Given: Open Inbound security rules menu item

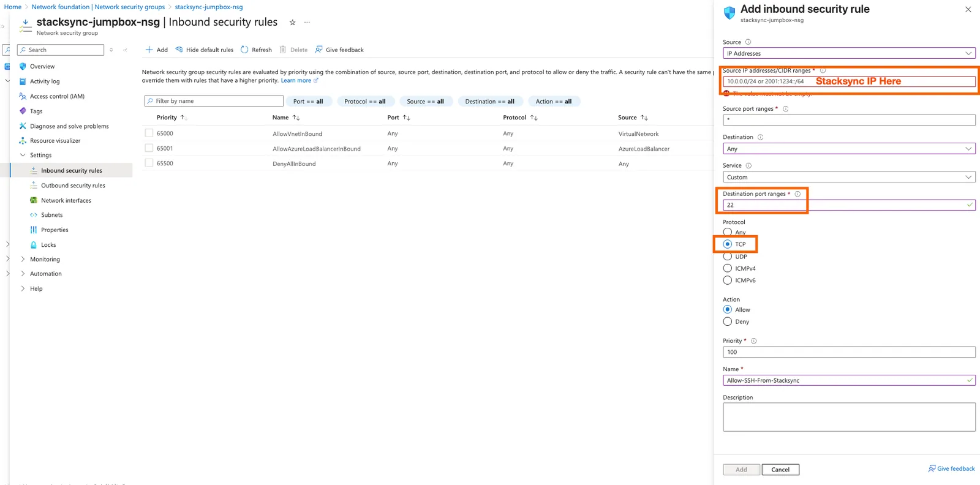Looking at the screenshot, I should click(x=71, y=170).
